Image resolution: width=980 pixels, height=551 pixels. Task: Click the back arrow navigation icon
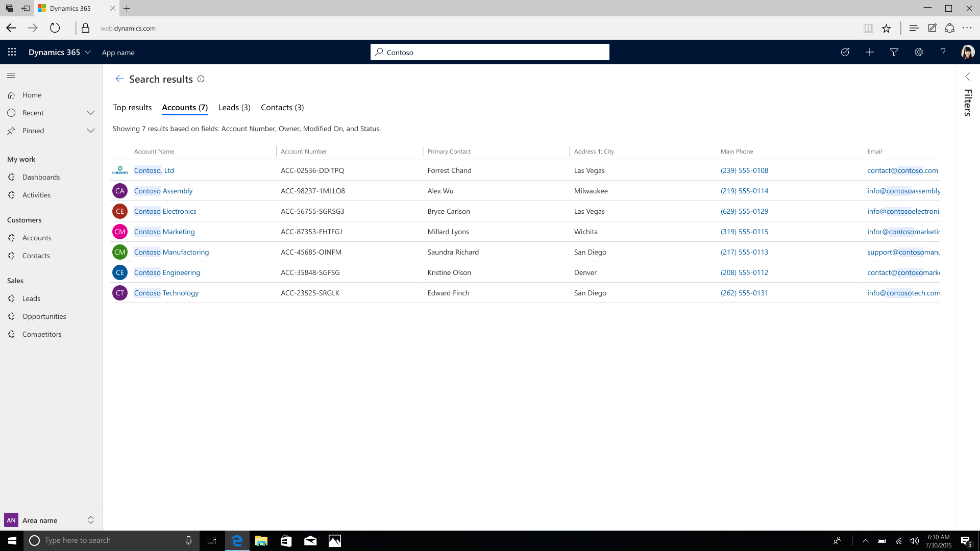click(x=120, y=79)
